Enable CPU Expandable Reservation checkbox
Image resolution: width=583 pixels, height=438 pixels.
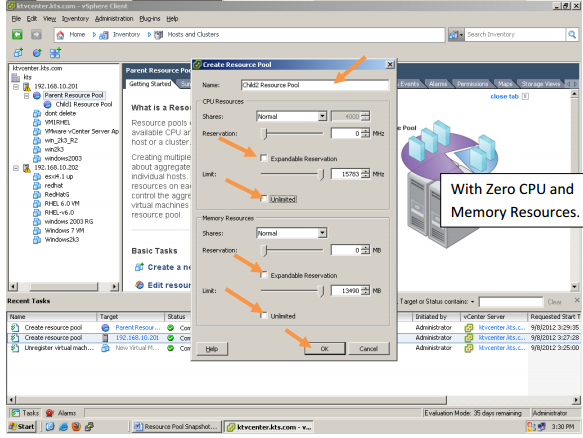(264, 158)
